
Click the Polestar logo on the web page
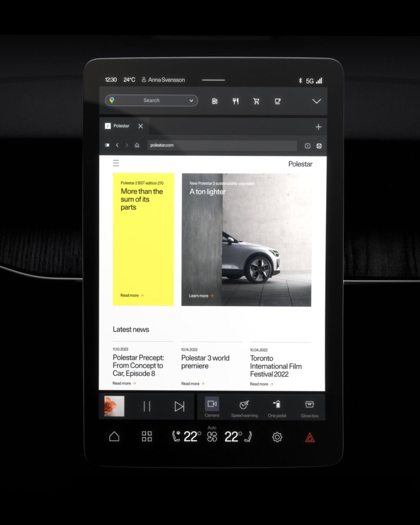pyautogui.click(x=300, y=164)
